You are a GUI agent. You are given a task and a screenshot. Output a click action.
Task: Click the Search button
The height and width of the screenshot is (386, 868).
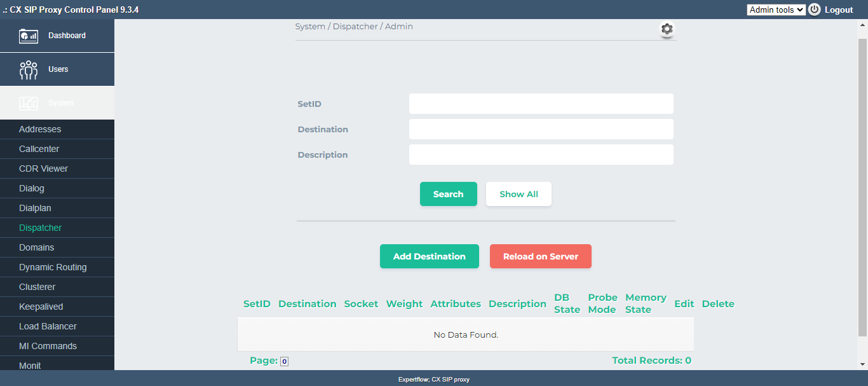pos(448,194)
